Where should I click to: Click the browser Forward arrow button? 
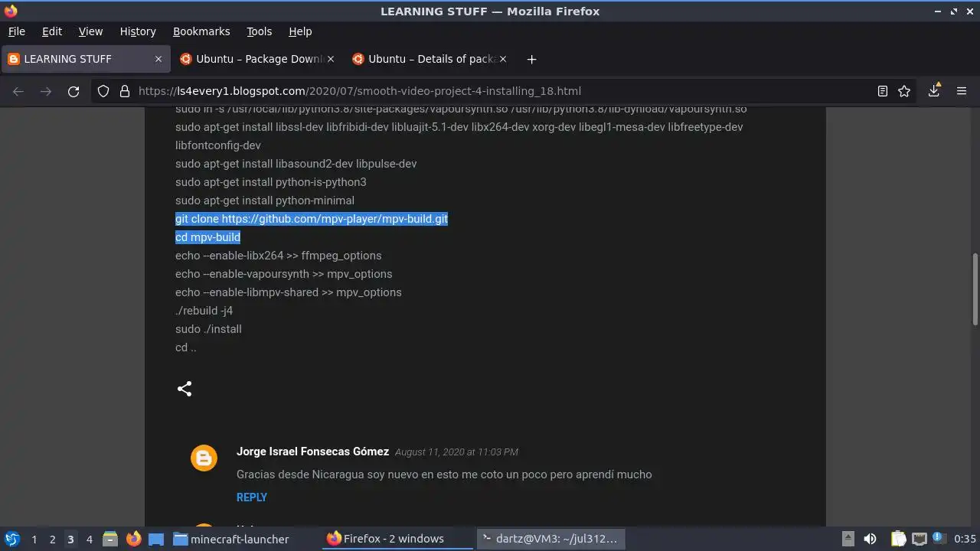click(46, 91)
